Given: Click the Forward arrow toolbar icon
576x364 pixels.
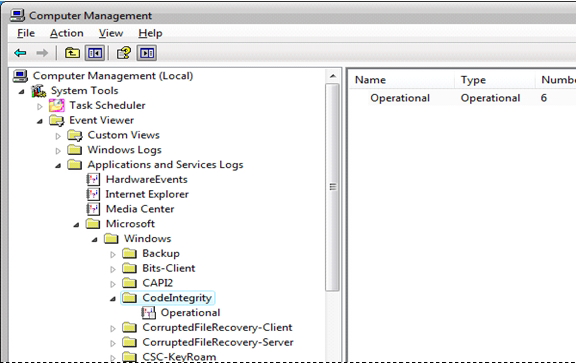Looking at the screenshot, I should click(x=42, y=53).
